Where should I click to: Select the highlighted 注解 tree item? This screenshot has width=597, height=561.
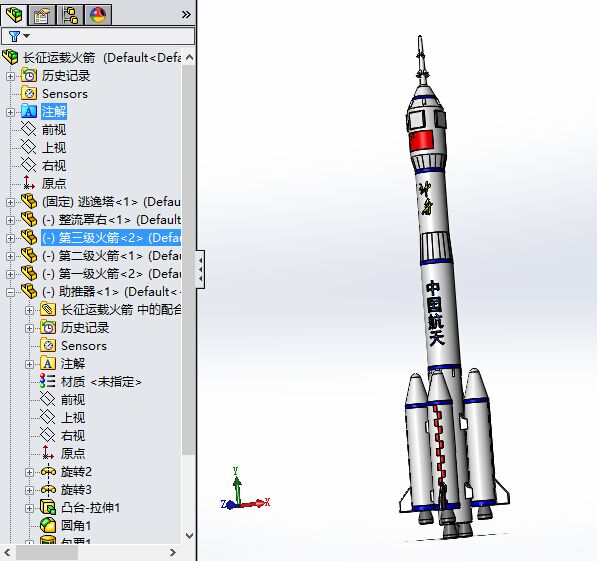(x=54, y=112)
